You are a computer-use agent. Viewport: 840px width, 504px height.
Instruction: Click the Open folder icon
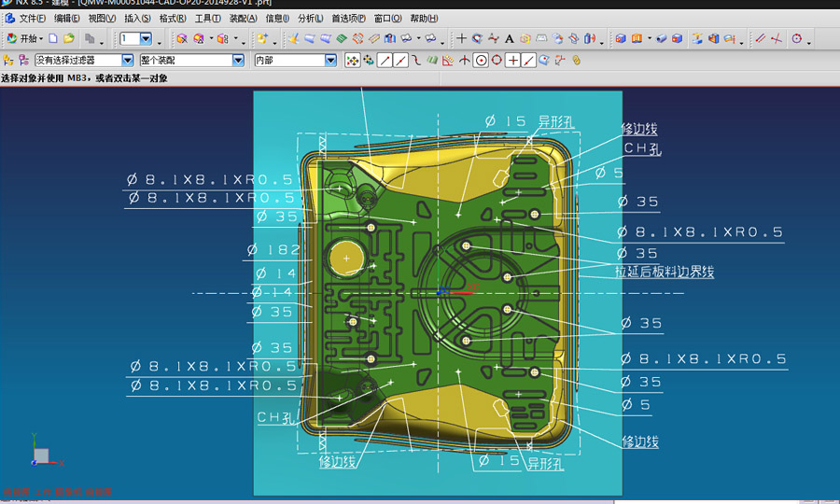click(x=68, y=39)
